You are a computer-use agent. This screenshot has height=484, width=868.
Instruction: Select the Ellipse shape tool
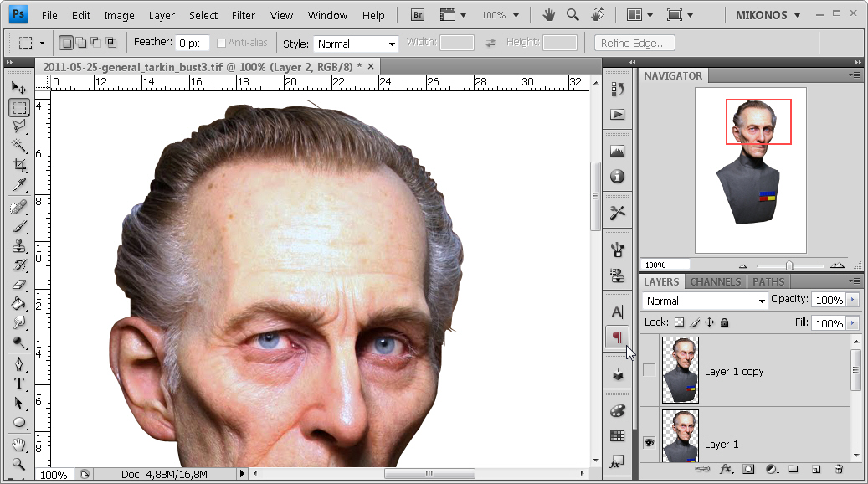pyautogui.click(x=19, y=423)
